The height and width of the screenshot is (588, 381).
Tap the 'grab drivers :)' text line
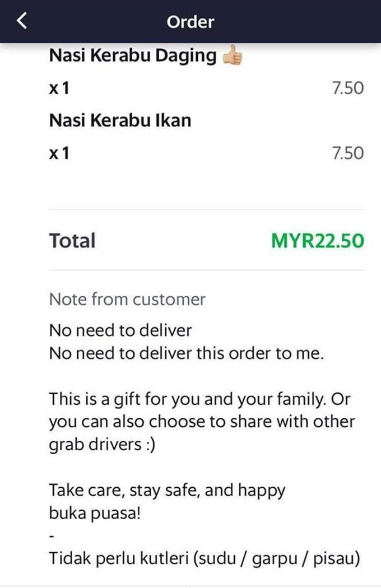click(102, 445)
